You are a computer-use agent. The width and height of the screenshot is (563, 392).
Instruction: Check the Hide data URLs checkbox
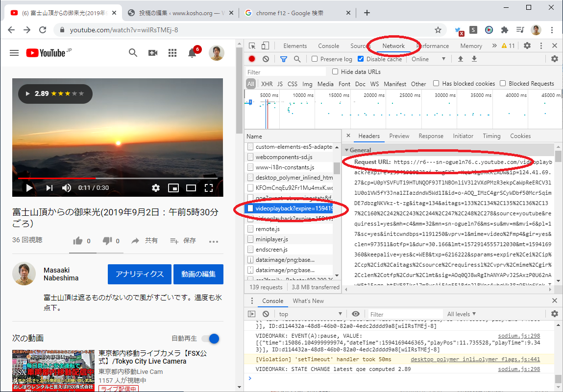pos(335,72)
